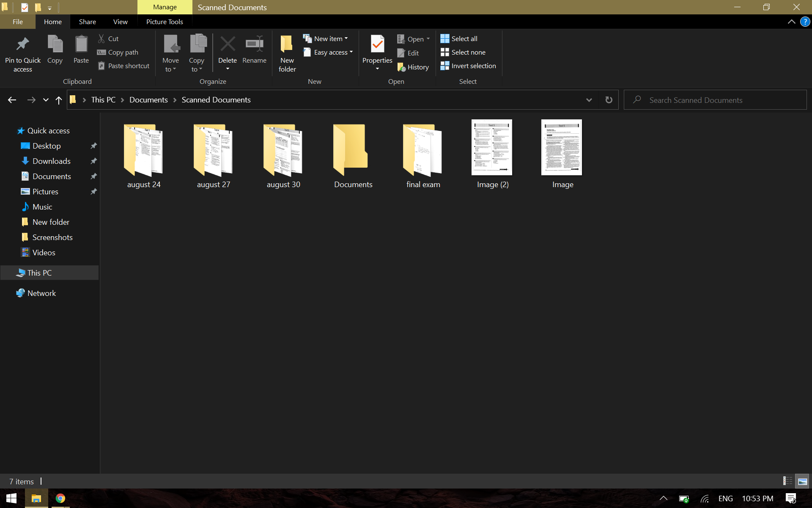Go back with the left arrow
This screenshot has height=508, width=812.
coord(12,100)
